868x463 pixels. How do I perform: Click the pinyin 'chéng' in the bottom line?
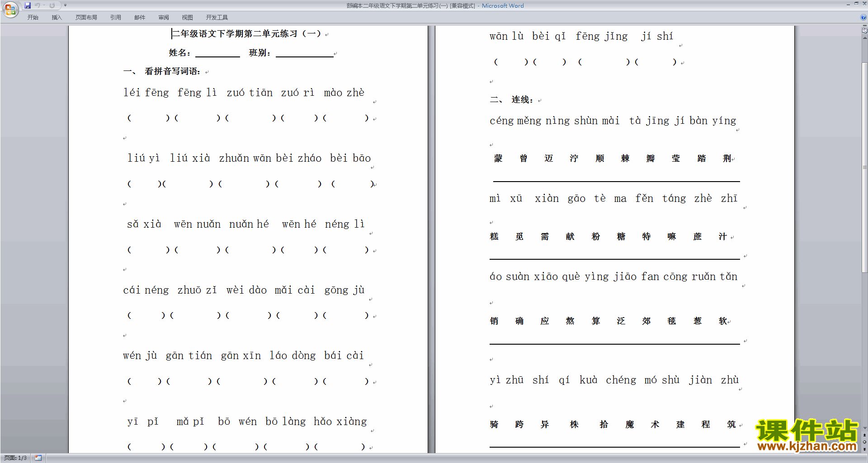point(621,380)
